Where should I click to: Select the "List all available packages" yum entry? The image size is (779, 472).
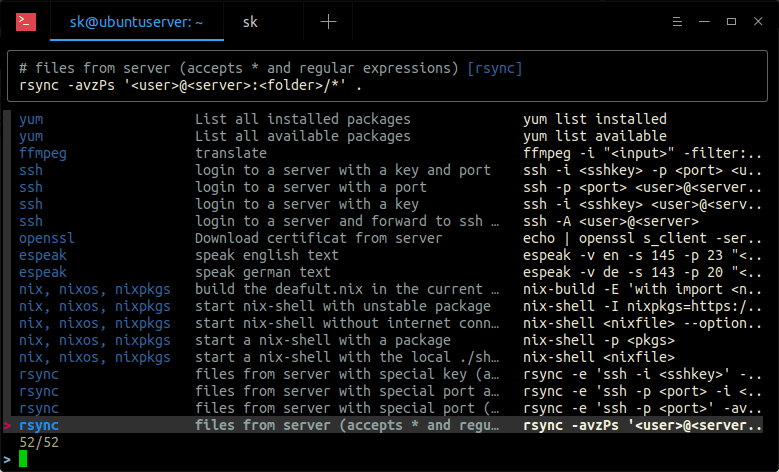click(302, 136)
